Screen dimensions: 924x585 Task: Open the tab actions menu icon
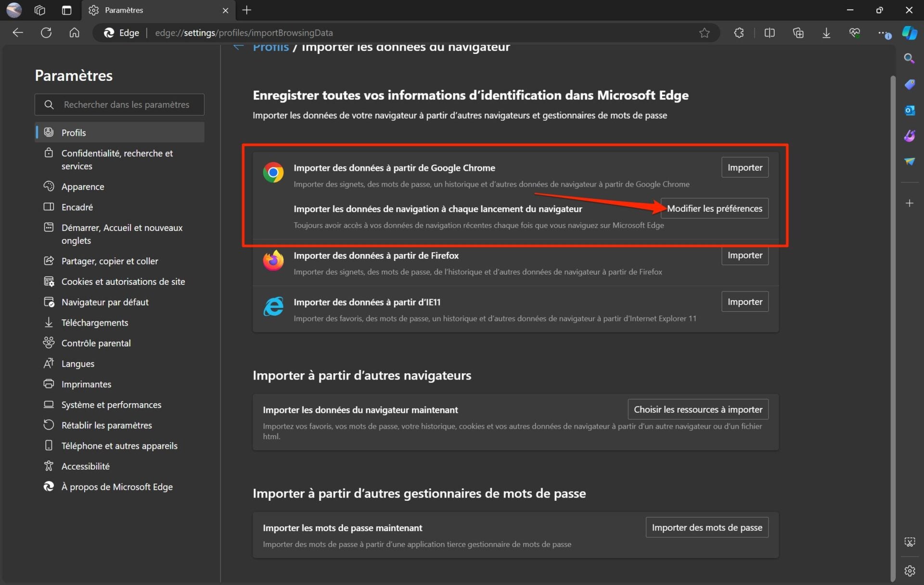(67, 10)
